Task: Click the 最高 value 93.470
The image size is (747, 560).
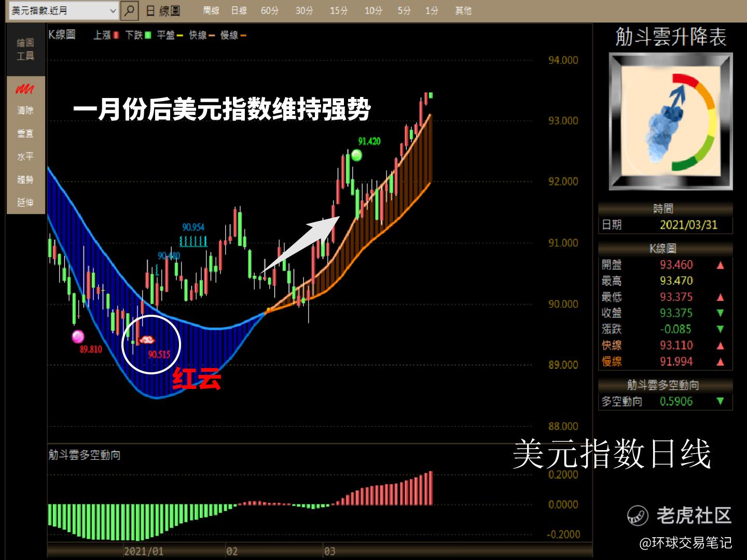Action: [x=676, y=281]
